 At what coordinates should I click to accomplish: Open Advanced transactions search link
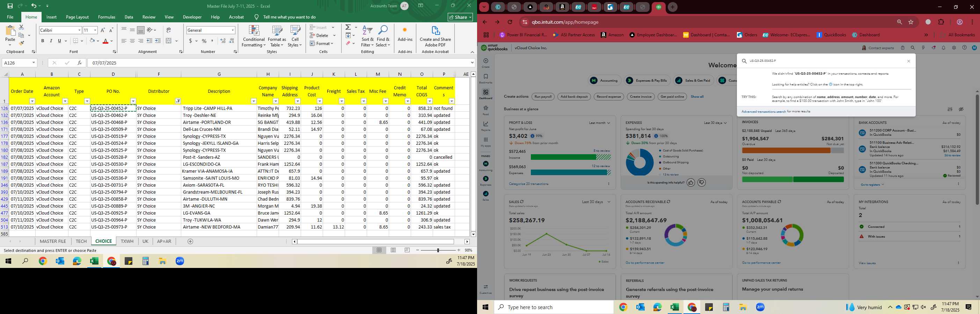coord(763,112)
